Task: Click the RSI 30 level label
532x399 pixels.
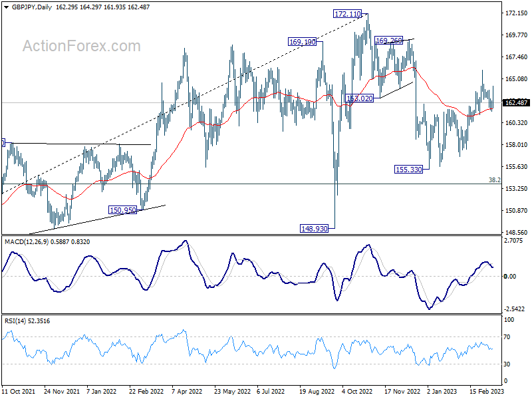Action: [507, 364]
